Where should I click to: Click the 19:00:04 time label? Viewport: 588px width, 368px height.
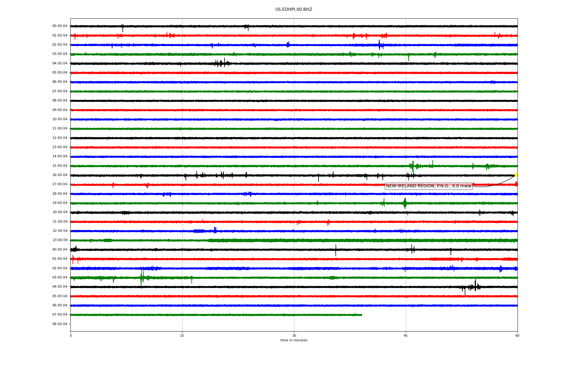(x=60, y=203)
